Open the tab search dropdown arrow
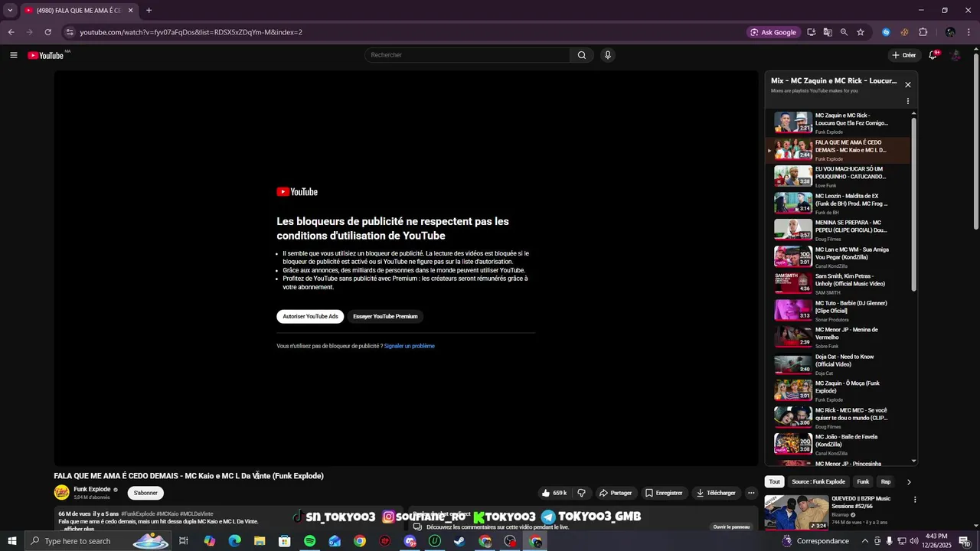Screen dimensions: 980x551 point(10,11)
